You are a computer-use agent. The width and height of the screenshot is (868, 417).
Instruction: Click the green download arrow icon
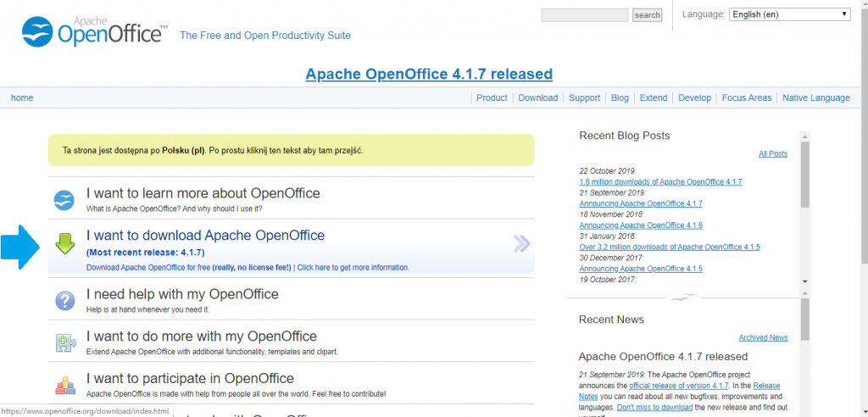(x=64, y=244)
